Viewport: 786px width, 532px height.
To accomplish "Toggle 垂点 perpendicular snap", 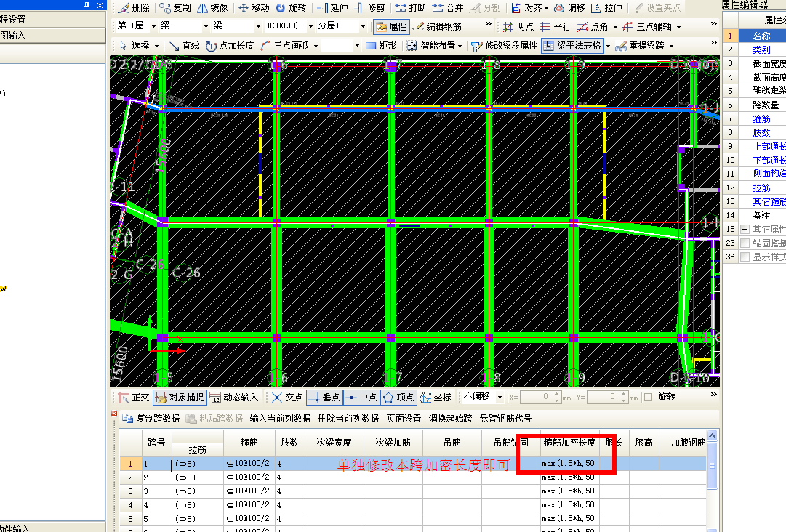I will tap(324, 398).
